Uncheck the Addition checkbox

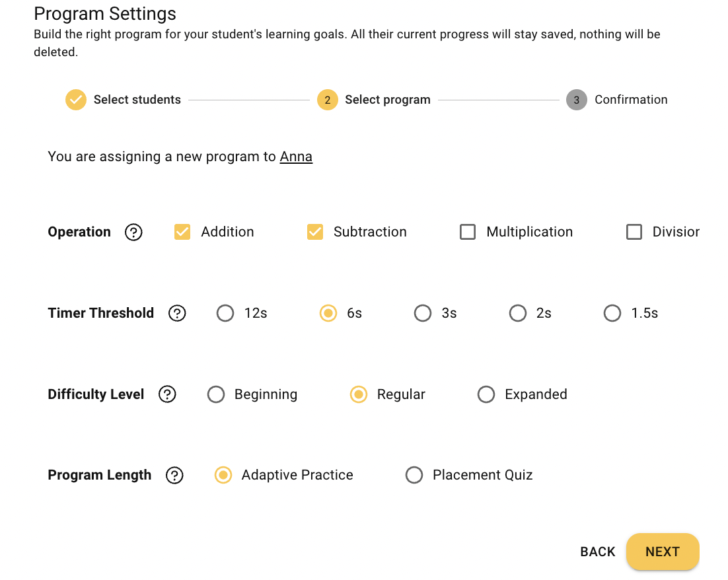(x=182, y=232)
